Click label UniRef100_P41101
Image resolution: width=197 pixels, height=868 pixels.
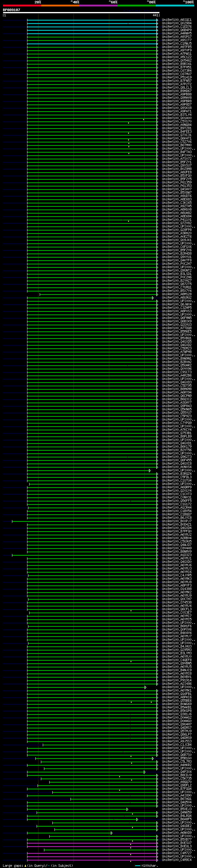176,220
